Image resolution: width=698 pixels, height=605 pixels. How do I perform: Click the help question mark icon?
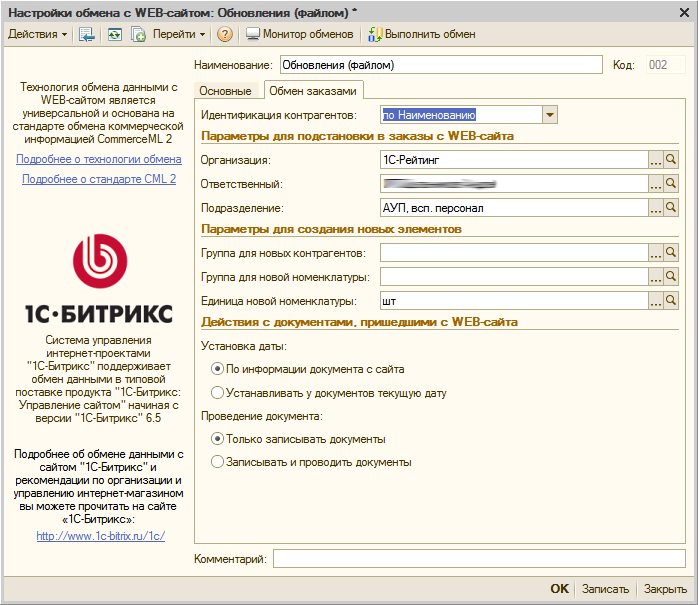[x=225, y=34]
